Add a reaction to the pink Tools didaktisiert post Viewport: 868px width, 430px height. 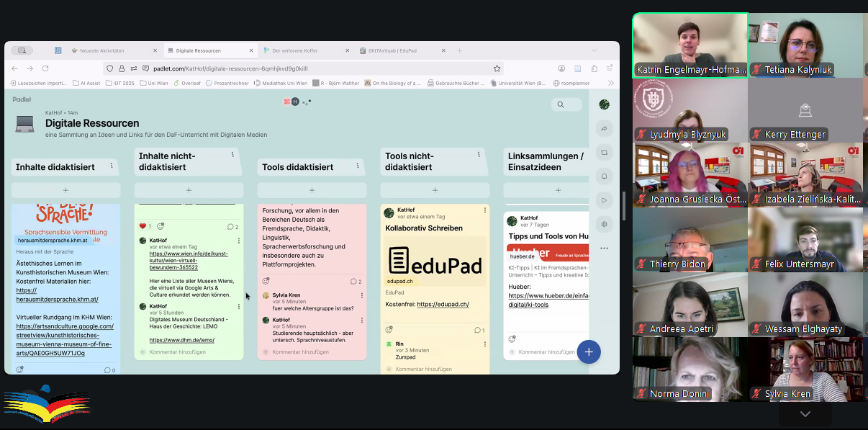tap(266, 281)
